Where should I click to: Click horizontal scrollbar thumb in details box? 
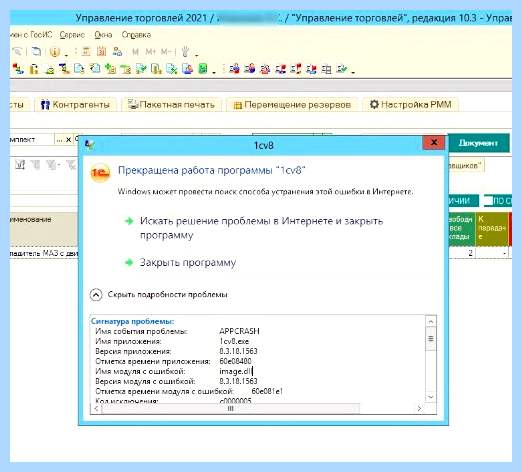coord(231,408)
